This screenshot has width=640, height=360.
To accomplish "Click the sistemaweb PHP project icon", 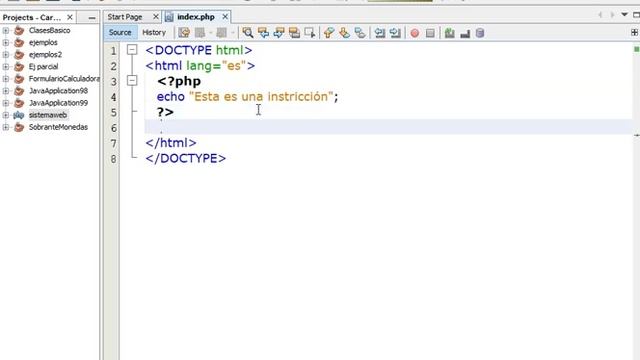I will [19, 115].
